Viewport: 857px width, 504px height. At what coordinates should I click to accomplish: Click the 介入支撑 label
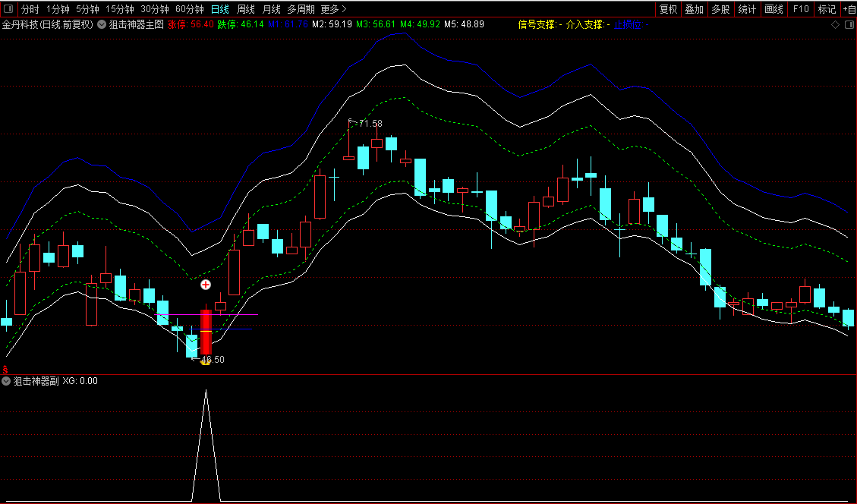tap(584, 24)
